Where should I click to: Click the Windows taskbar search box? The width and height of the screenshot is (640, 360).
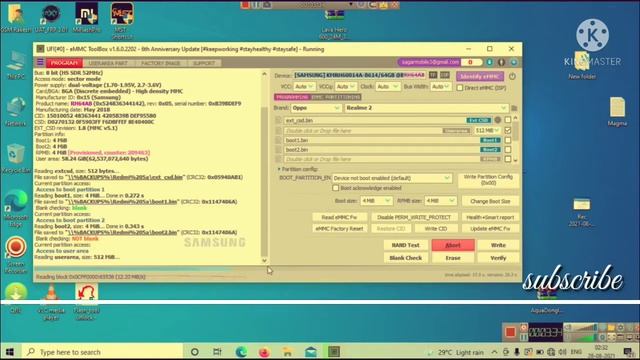point(102,352)
